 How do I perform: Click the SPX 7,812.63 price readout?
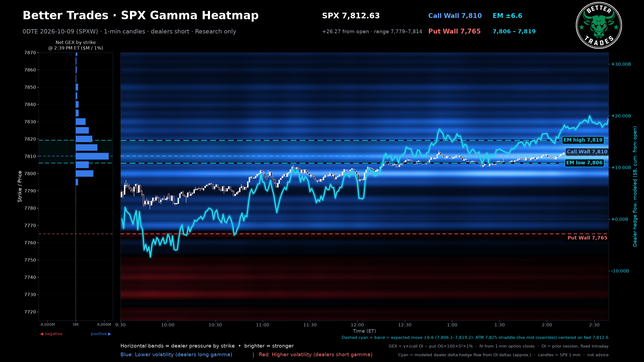(x=351, y=16)
